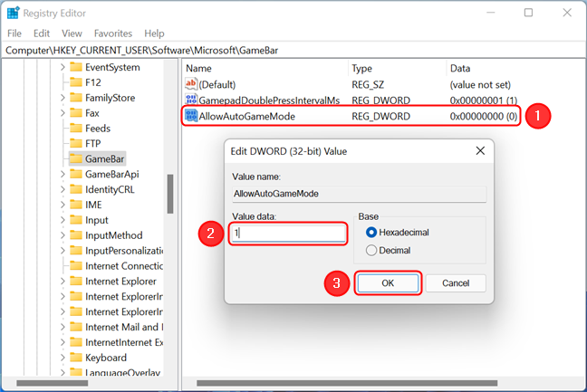The height and width of the screenshot is (392, 587).
Task: Open the Edit menu
Action: (42, 33)
